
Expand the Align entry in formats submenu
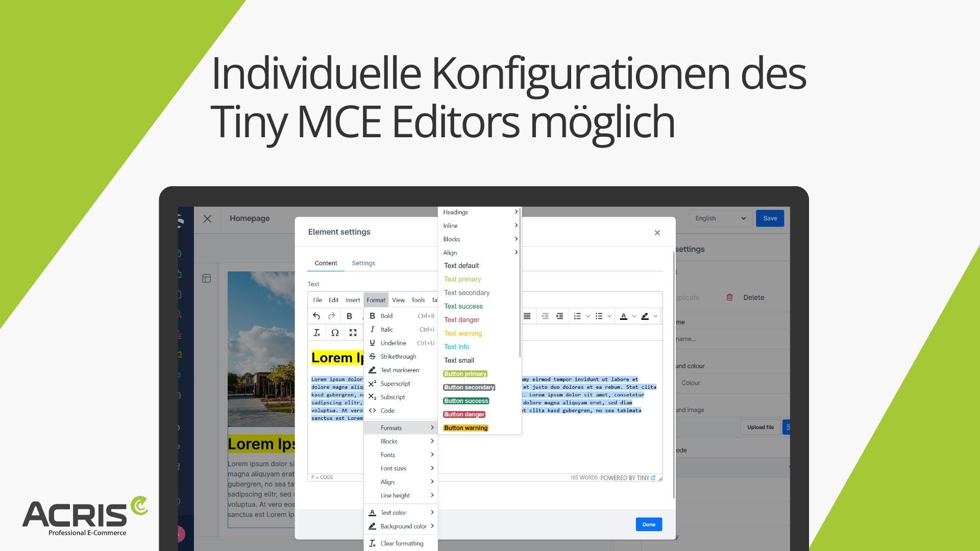coord(479,253)
